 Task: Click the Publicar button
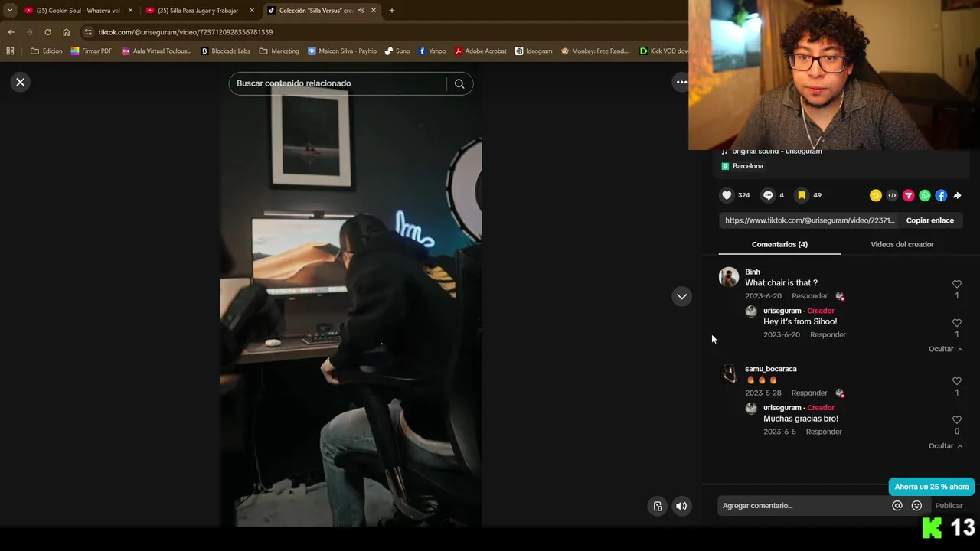pyautogui.click(x=949, y=506)
